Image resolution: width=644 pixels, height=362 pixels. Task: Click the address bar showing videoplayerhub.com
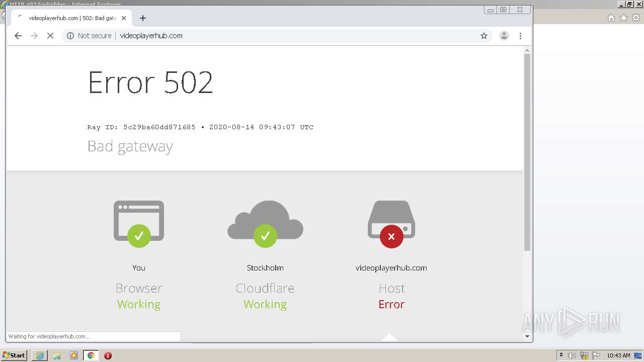coord(277,36)
